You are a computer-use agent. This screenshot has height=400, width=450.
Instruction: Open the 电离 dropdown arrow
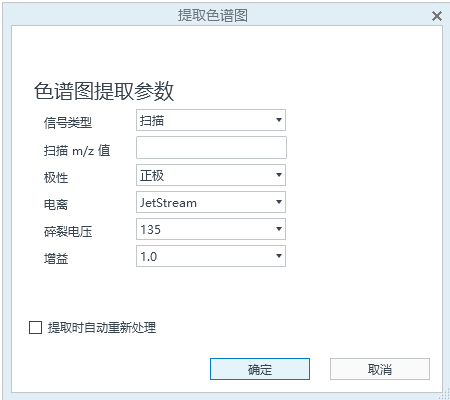[279, 202]
